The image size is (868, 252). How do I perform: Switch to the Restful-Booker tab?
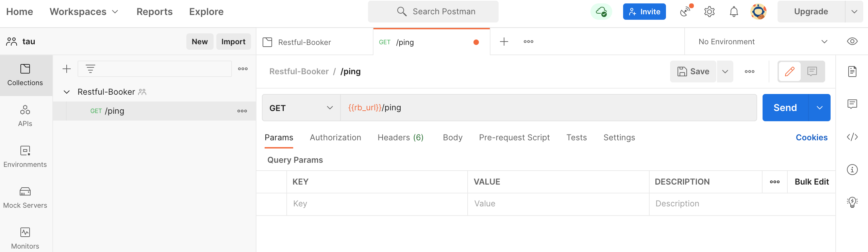[315, 42]
